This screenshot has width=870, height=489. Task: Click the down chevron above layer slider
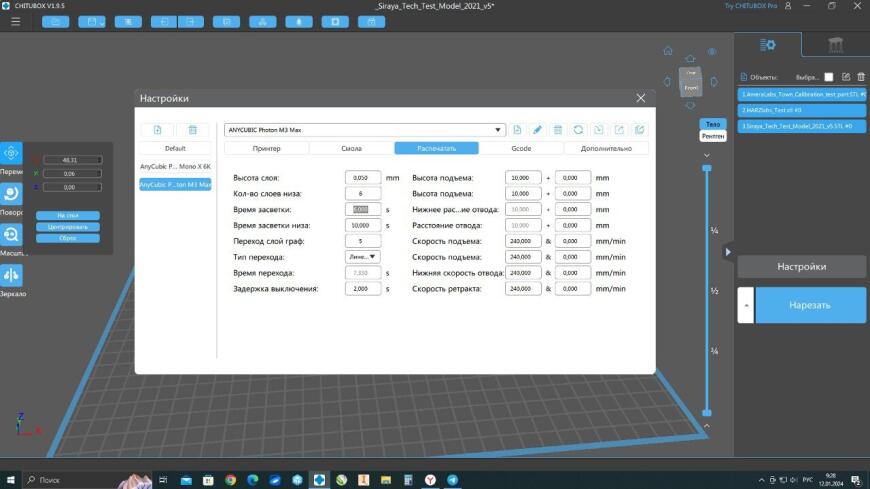pos(707,155)
